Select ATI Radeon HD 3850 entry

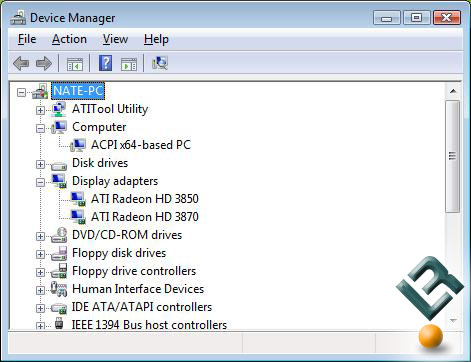[x=145, y=199]
